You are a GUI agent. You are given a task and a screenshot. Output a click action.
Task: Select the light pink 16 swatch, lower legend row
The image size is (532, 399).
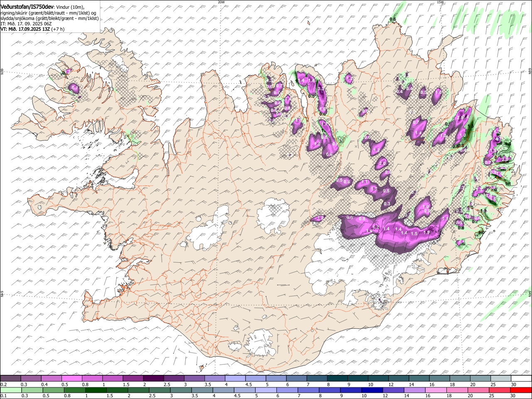point(436,390)
